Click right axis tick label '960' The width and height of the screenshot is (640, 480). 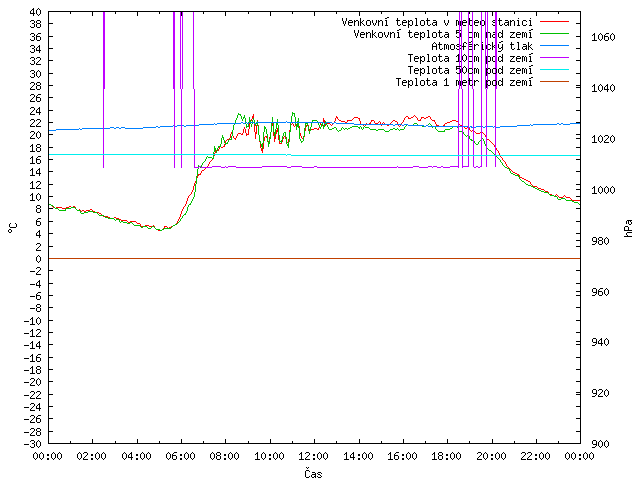[600, 292]
